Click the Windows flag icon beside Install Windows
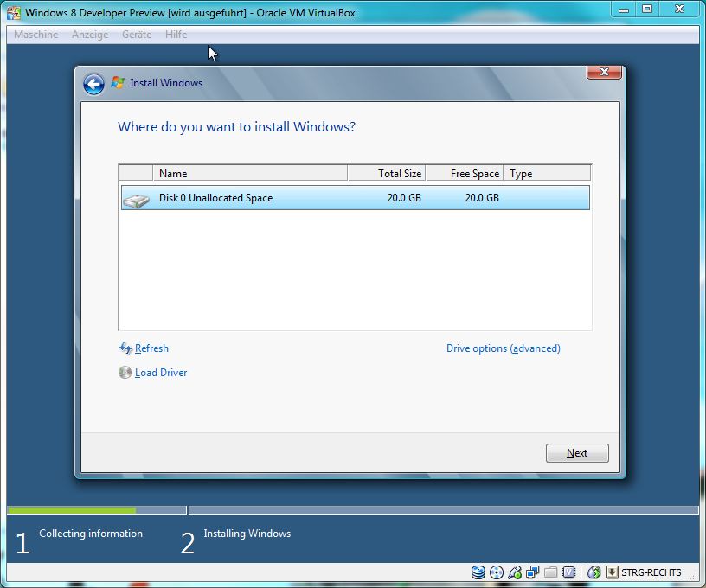 pos(118,83)
